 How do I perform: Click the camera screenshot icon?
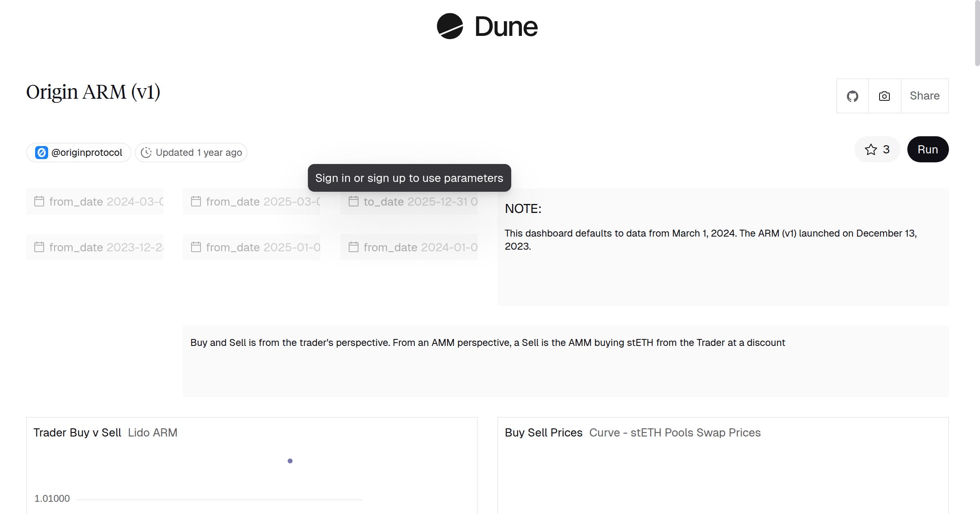(884, 96)
